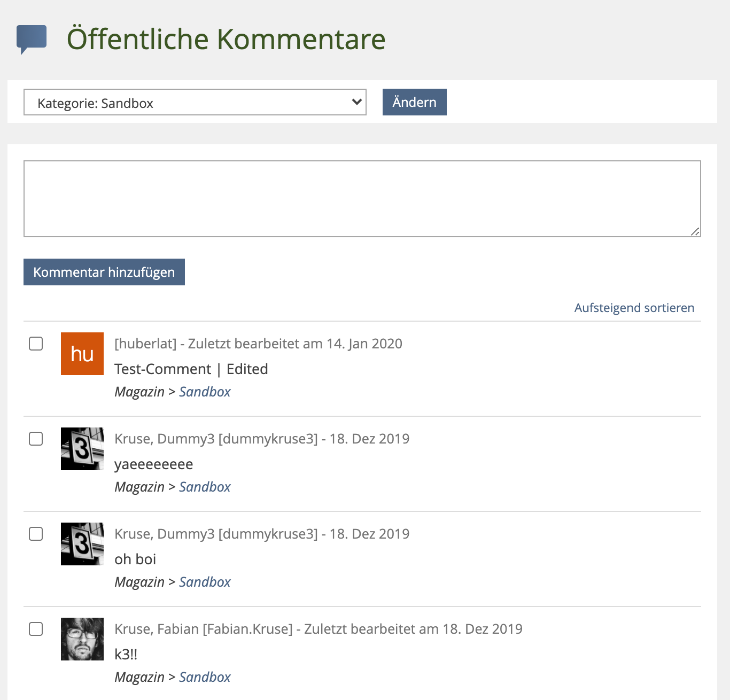Screen dimensions: 730x700
Task: Check the box next to the 'oh boi' comment
Action: click(x=36, y=534)
